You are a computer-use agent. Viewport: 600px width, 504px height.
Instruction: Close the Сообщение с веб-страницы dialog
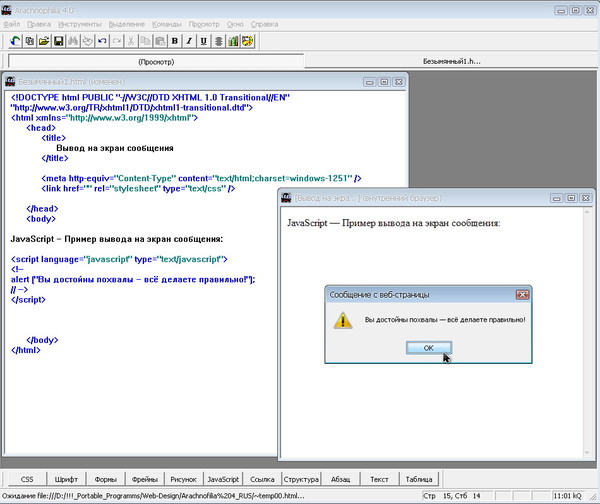point(522,294)
